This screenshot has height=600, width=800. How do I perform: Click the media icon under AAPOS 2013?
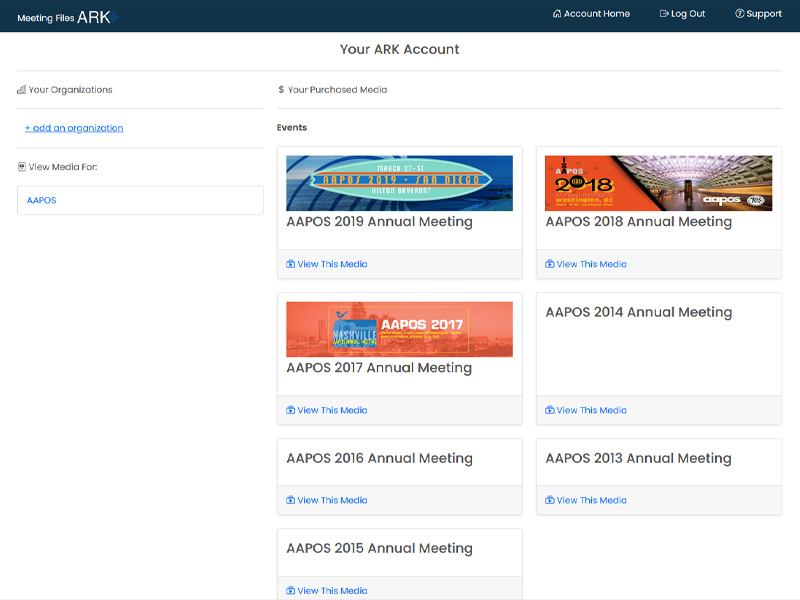coord(549,500)
